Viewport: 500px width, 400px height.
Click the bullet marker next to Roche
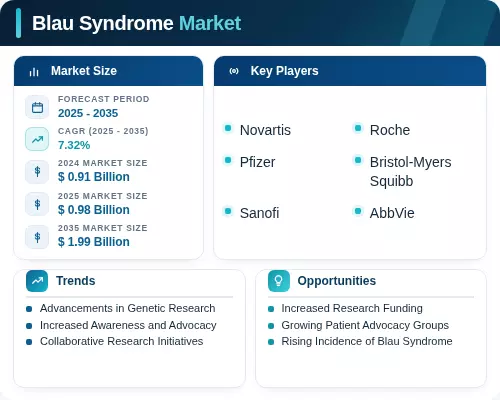click(358, 128)
